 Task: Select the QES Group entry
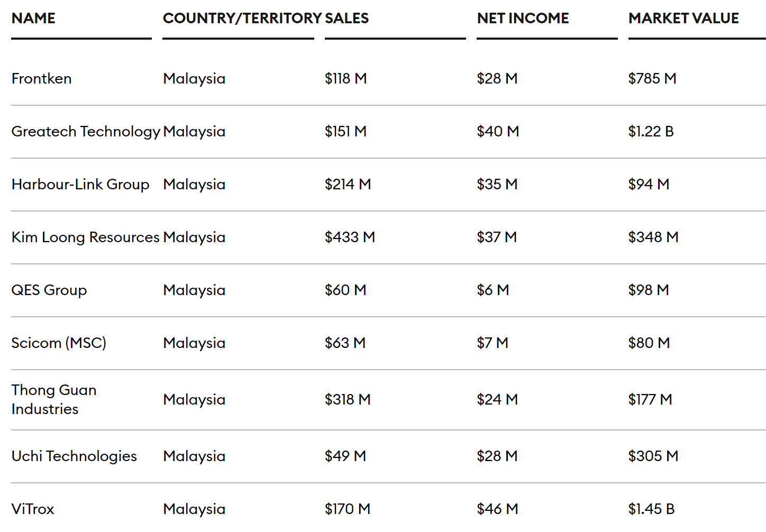click(x=49, y=290)
